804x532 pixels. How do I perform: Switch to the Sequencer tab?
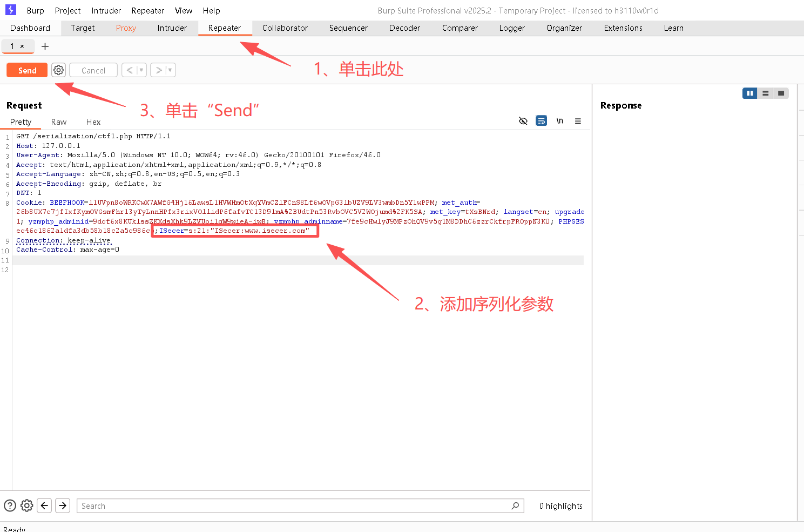click(x=348, y=28)
